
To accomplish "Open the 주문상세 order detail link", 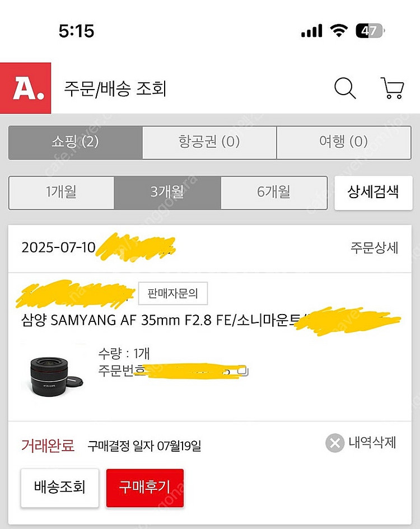I will click(x=374, y=249).
